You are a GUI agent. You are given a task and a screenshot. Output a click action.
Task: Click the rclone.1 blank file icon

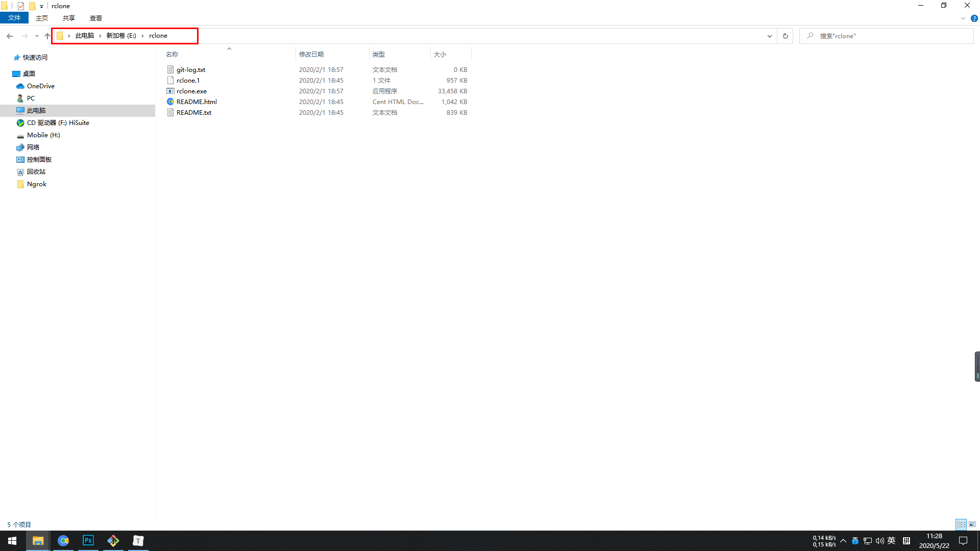(170, 81)
